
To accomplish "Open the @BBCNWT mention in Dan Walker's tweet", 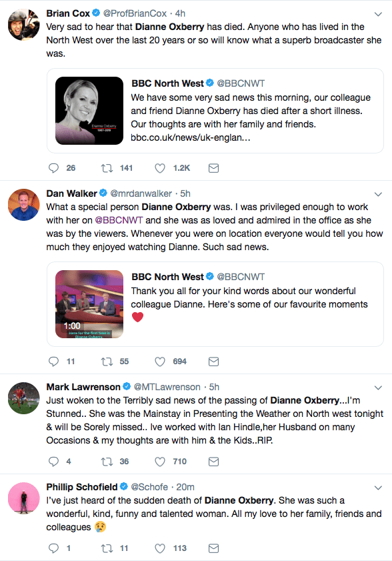I will coord(119,220).
